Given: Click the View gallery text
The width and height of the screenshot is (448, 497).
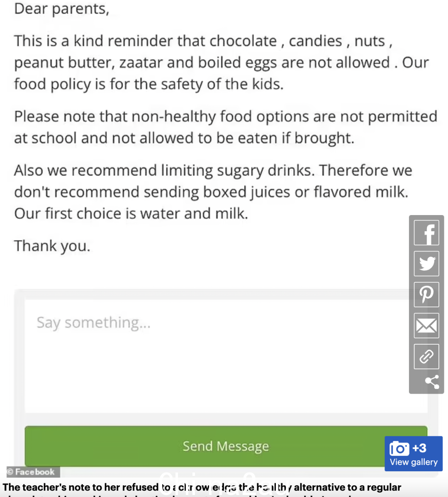Looking at the screenshot, I should 414,462.
